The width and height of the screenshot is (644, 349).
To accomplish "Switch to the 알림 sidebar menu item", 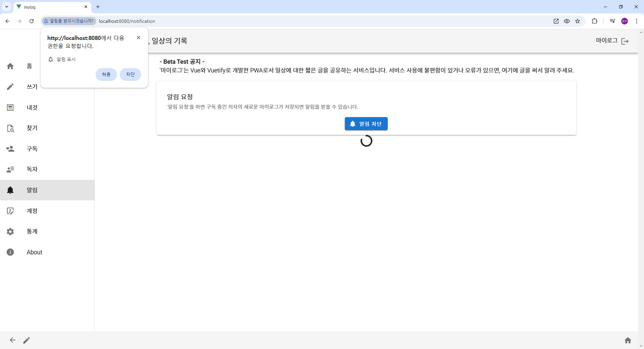I will point(32,190).
